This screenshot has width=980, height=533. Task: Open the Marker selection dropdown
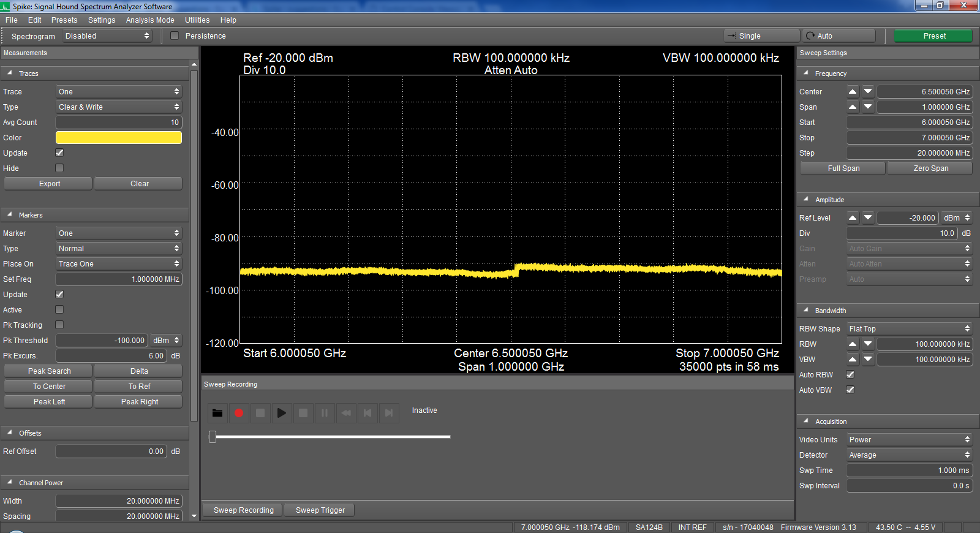click(119, 233)
